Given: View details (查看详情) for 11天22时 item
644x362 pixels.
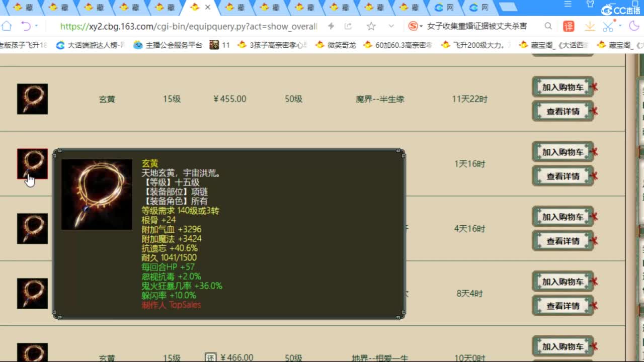Looking at the screenshot, I should click(x=562, y=111).
